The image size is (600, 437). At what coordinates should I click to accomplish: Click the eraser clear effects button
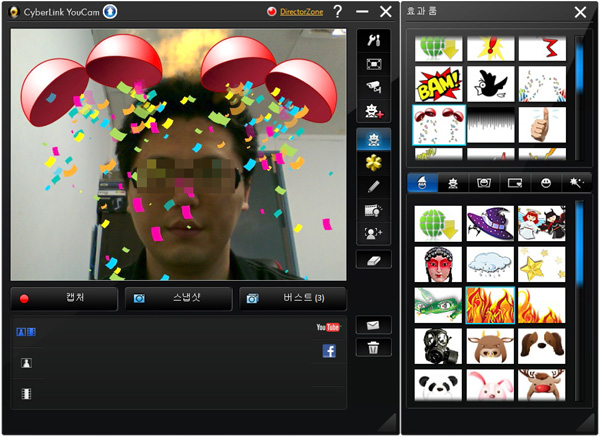click(373, 260)
